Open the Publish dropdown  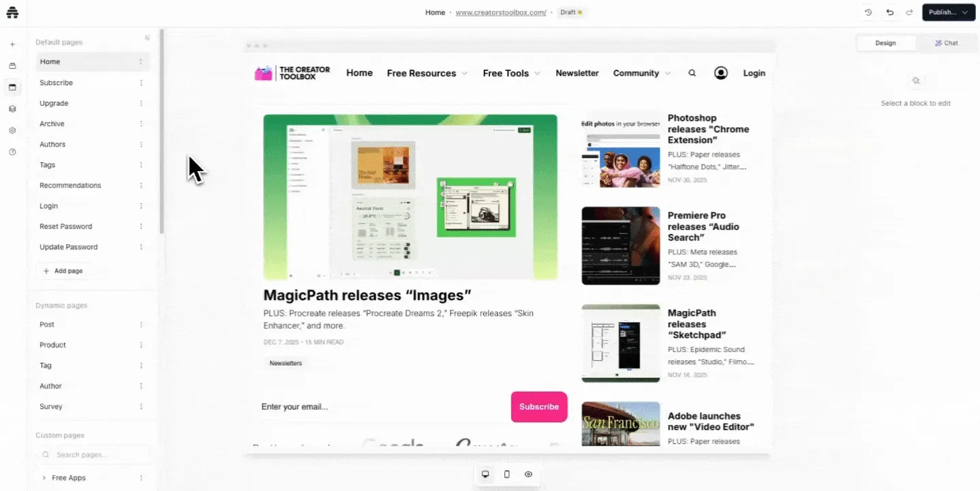click(949, 12)
